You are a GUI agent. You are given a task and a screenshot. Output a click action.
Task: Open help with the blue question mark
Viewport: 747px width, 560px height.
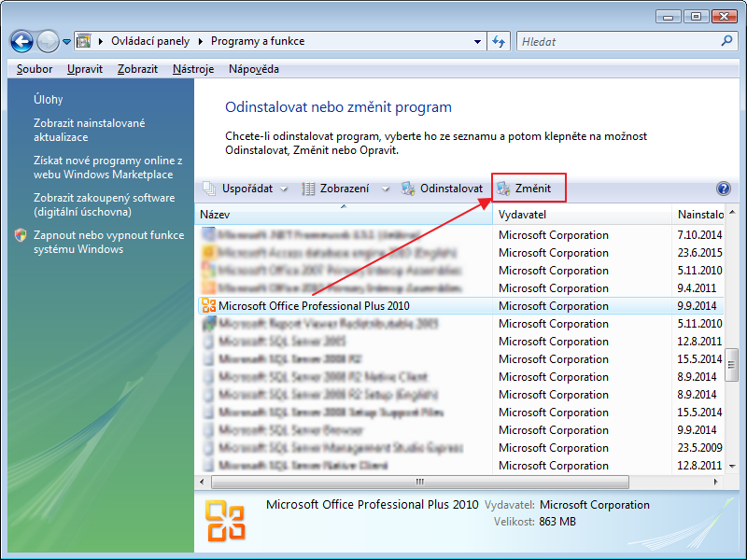723,189
